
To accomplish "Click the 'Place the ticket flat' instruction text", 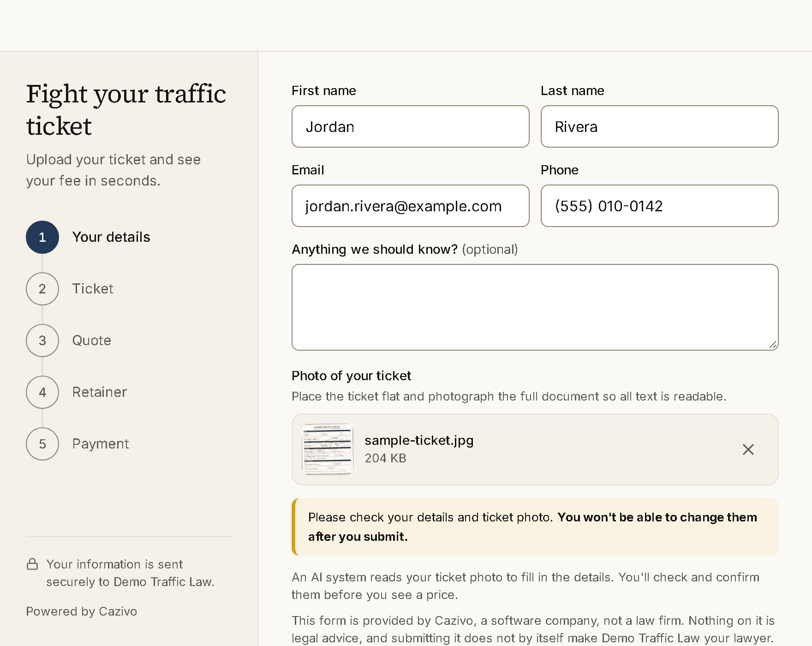I will click(x=509, y=396).
